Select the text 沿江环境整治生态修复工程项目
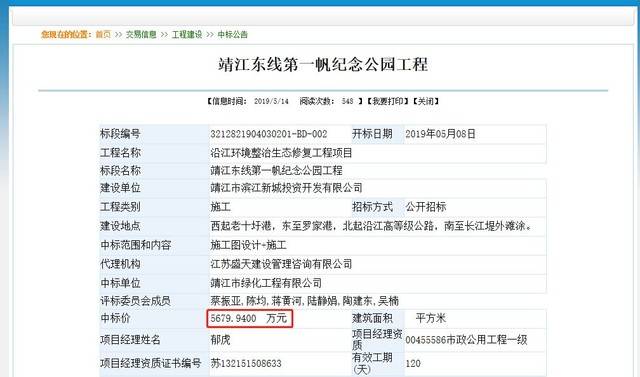Image resolution: width=640 pixels, height=377 pixels. (x=281, y=153)
